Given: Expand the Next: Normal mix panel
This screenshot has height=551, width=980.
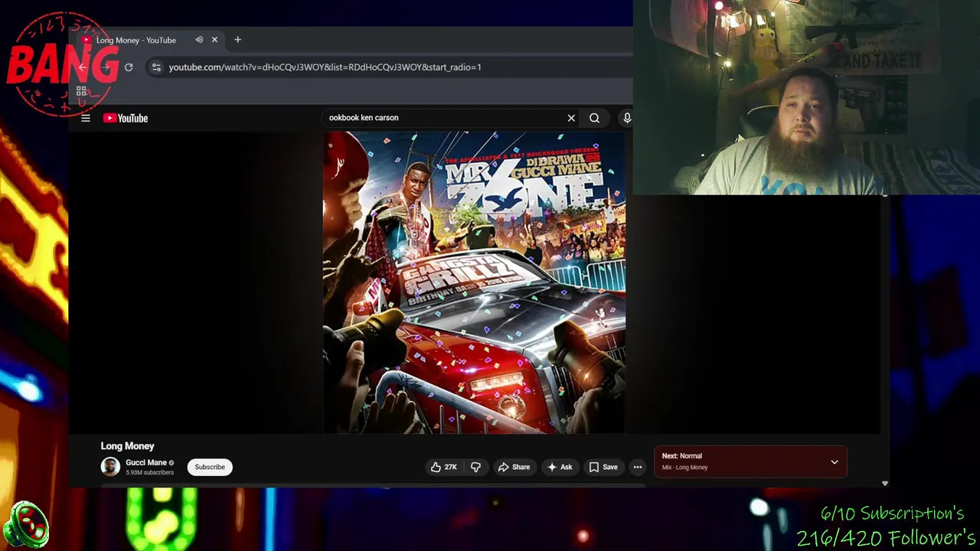Looking at the screenshot, I should [x=835, y=462].
